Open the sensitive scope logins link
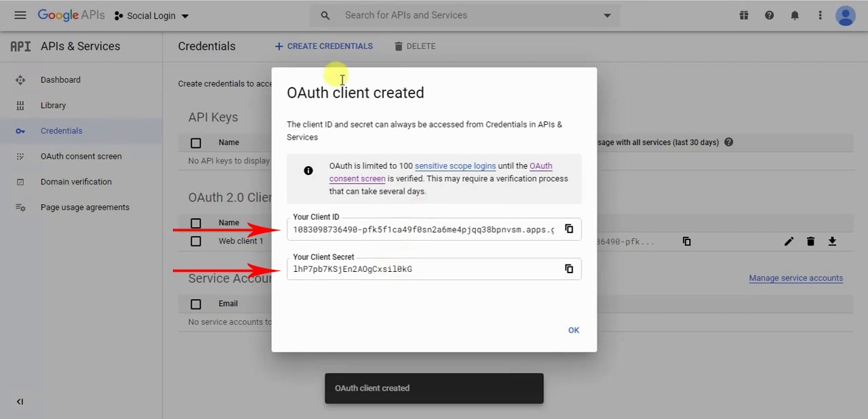This screenshot has height=419, width=868. (x=455, y=166)
